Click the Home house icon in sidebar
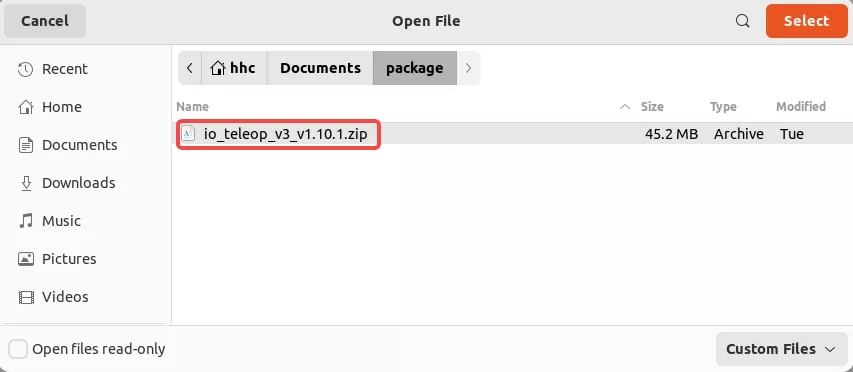The width and height of the screenshot is (853, 372). pos(26,107)
